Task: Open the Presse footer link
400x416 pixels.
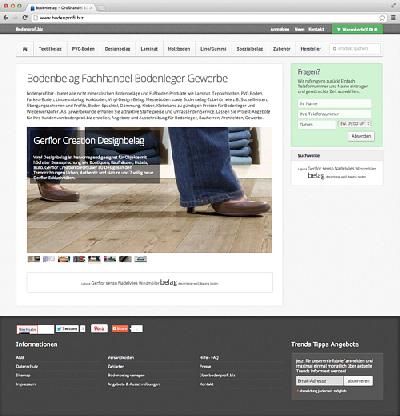Action: coord(206,366)
